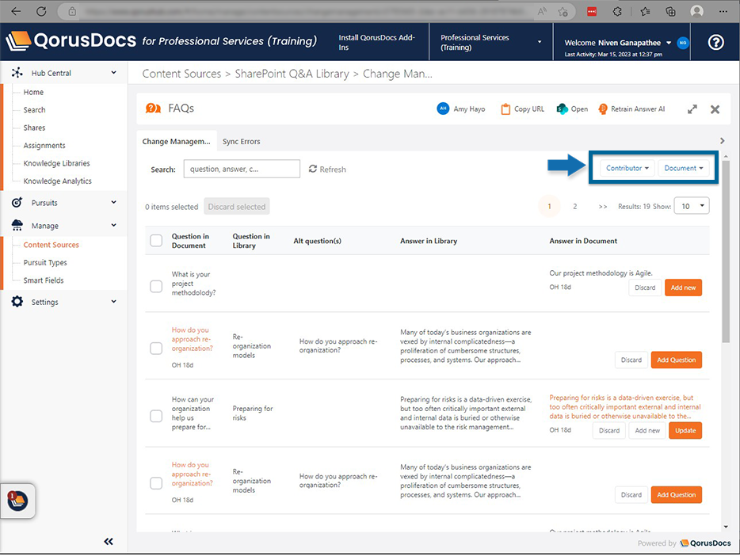This screenshot has height=560, width=740.
Task: Expand the FAQs panel to full screen
Action: coord(692,109)
